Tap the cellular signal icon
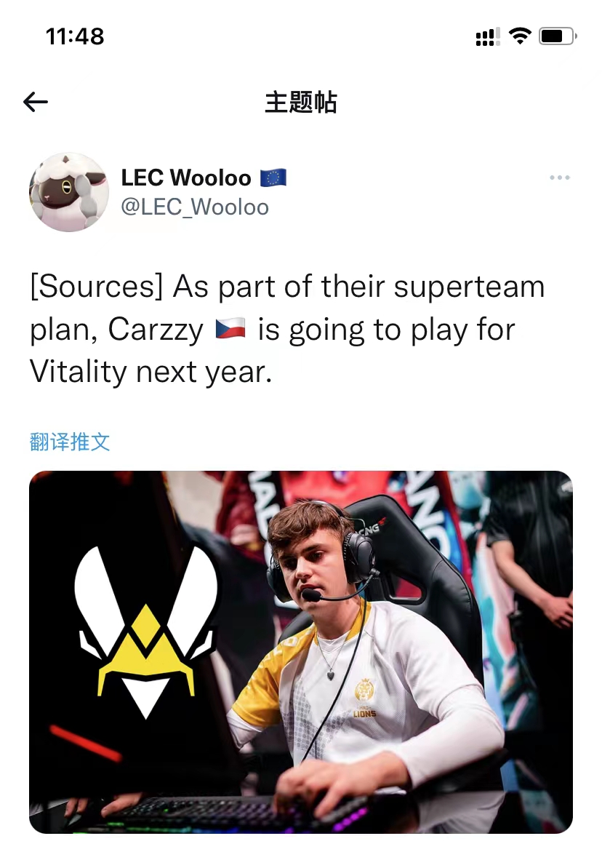602x868 pixels. 487,37
